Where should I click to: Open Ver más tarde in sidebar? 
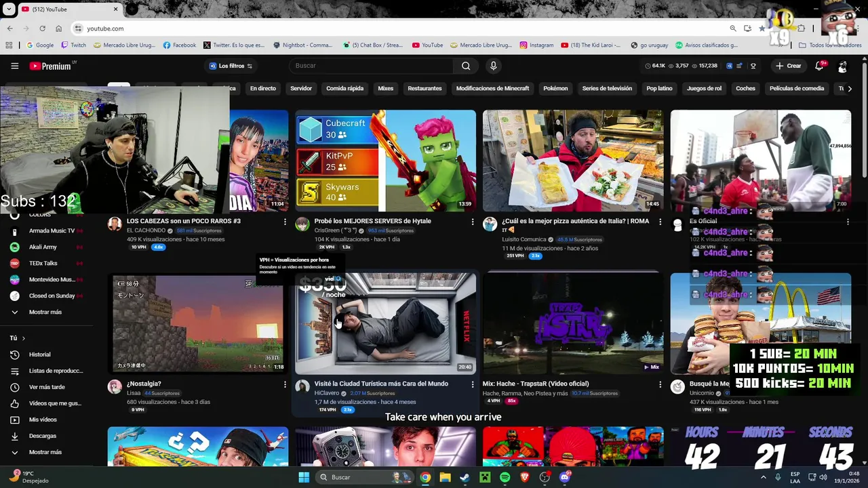click(46, 387)
